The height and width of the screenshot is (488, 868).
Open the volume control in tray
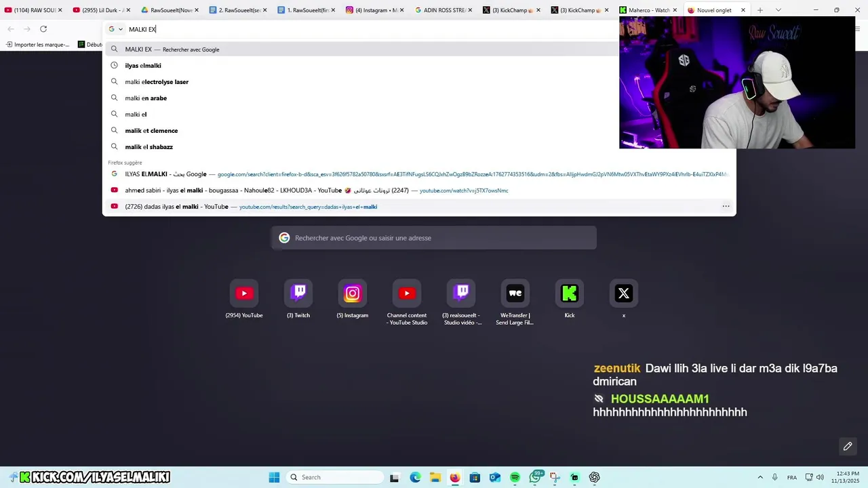point(821,477)
